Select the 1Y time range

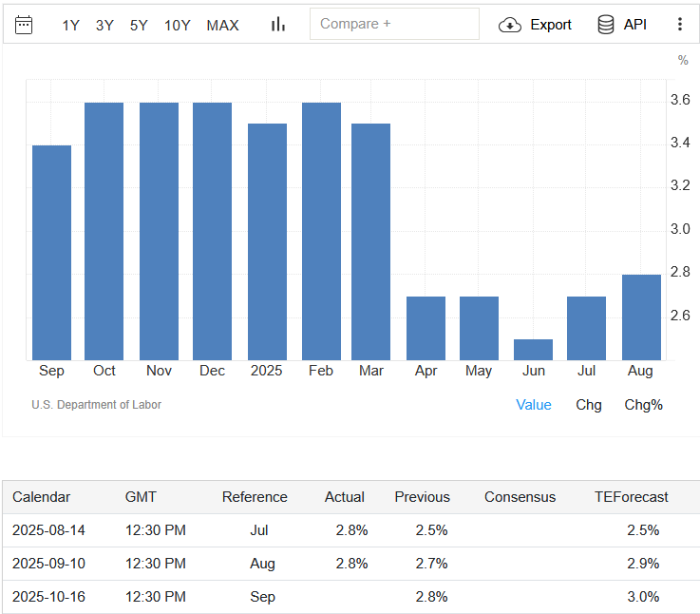[x=71, y=26]
